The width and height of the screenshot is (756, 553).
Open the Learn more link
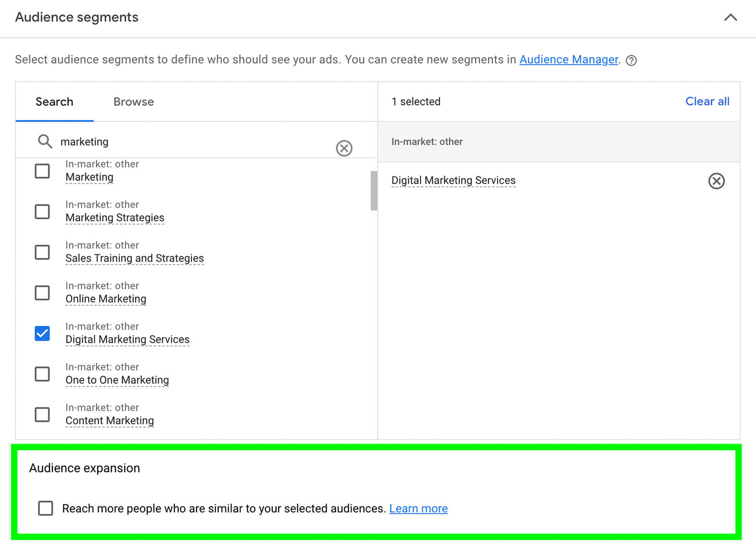coord(419,509)
